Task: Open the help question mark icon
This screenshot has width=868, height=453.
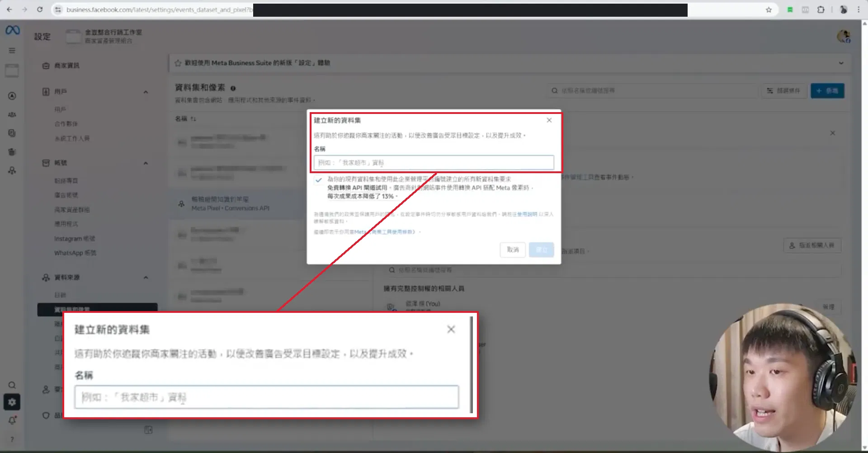Action: point(12,439)
